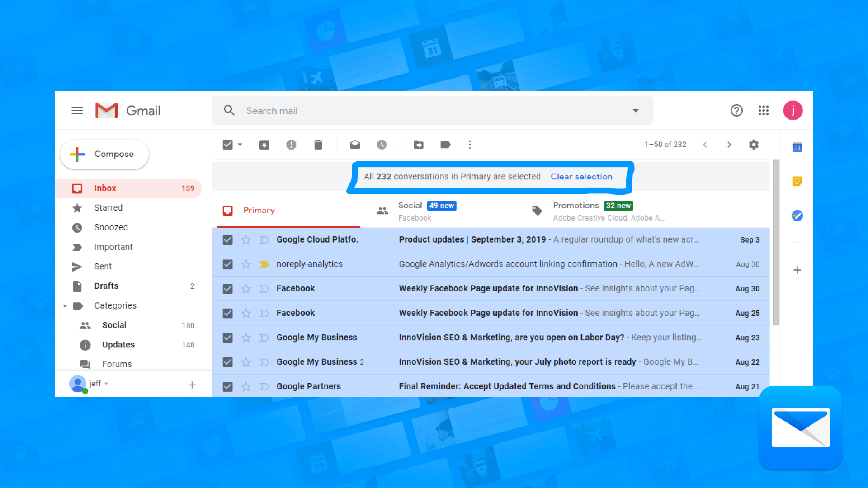This screenshot has height=488, width=868.
Task: Click the Labels tag icon
Action: click(446, 145)
